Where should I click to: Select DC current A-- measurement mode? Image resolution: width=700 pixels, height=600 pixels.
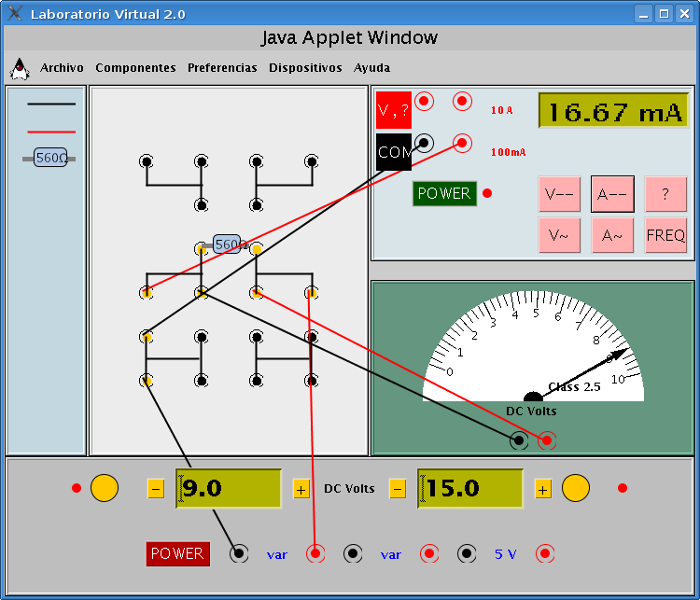(x=612, y=194)
